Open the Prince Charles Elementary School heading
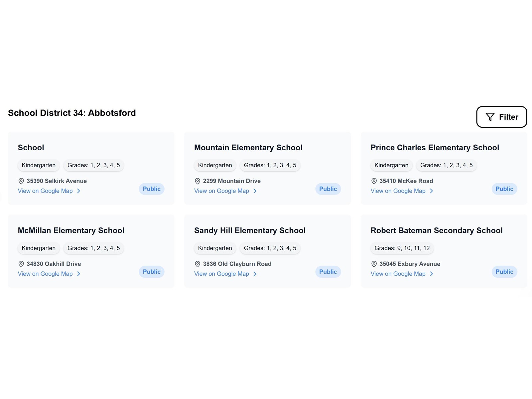The width and height of the screenshot is (532, 399). [435, 148]
